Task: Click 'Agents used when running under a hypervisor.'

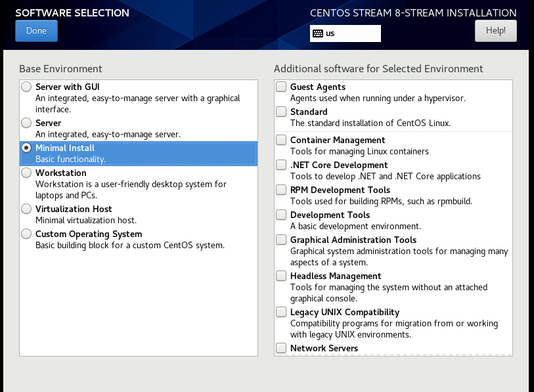Action: [378, 98]
